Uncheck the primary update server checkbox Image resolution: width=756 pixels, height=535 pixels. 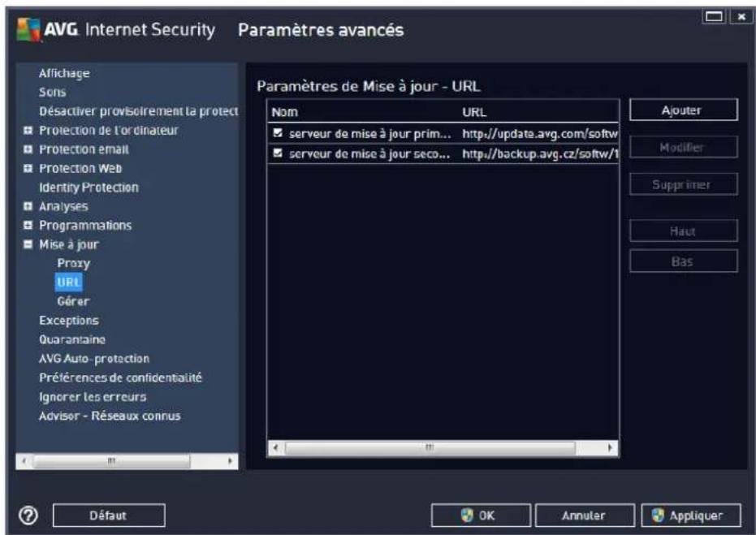click(278, 132)
